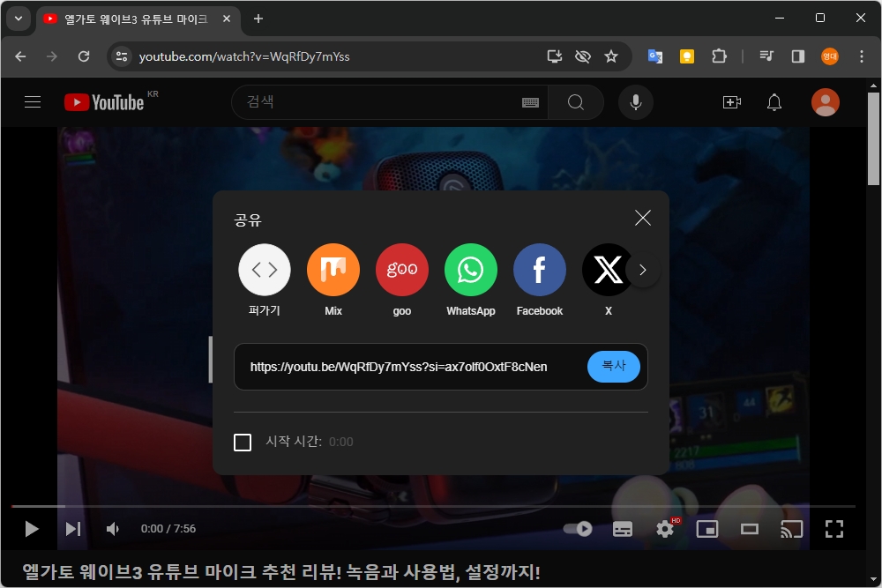Open the YouTube guide hamburger menu

(33, 102)
